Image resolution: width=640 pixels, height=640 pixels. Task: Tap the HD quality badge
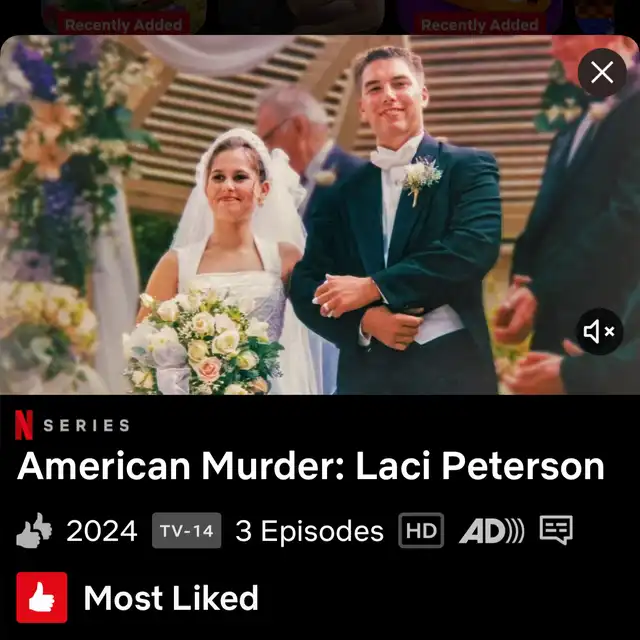coord(421,530)
